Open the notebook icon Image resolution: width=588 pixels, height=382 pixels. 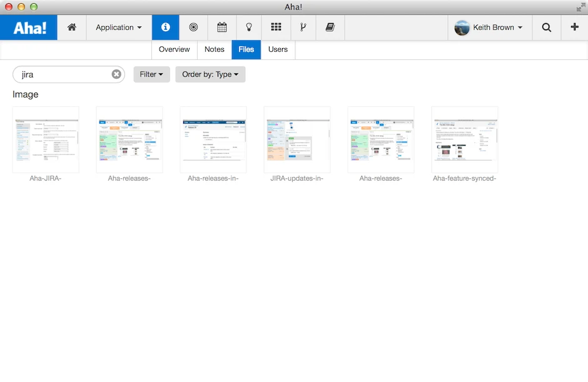coord(330,28)
